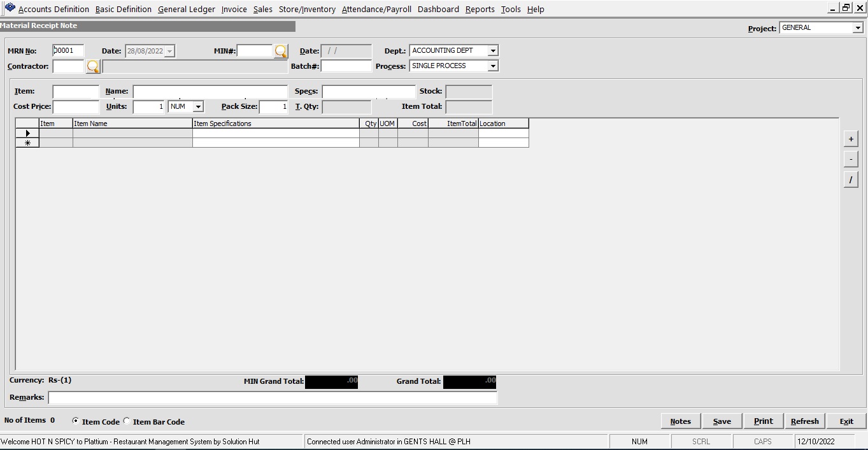The image size is (868, 450).
Task: Click the Save button
Action: [x=722, y=421]
